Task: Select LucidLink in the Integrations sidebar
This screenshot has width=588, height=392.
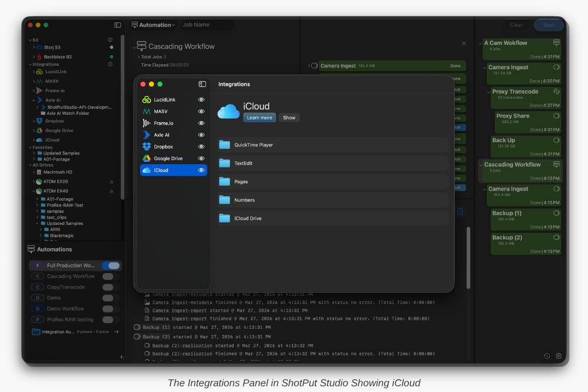Action: (164, 100)
